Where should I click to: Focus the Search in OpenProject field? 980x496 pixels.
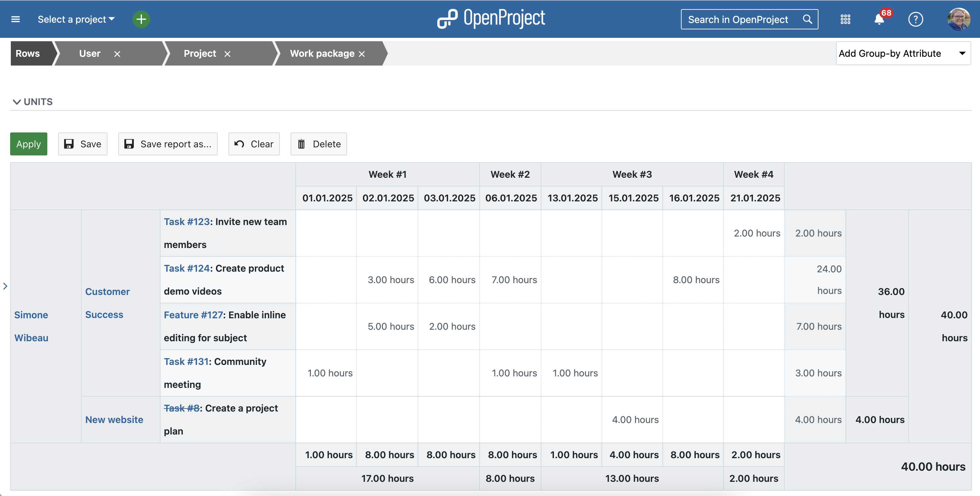[x=738, y=19]
